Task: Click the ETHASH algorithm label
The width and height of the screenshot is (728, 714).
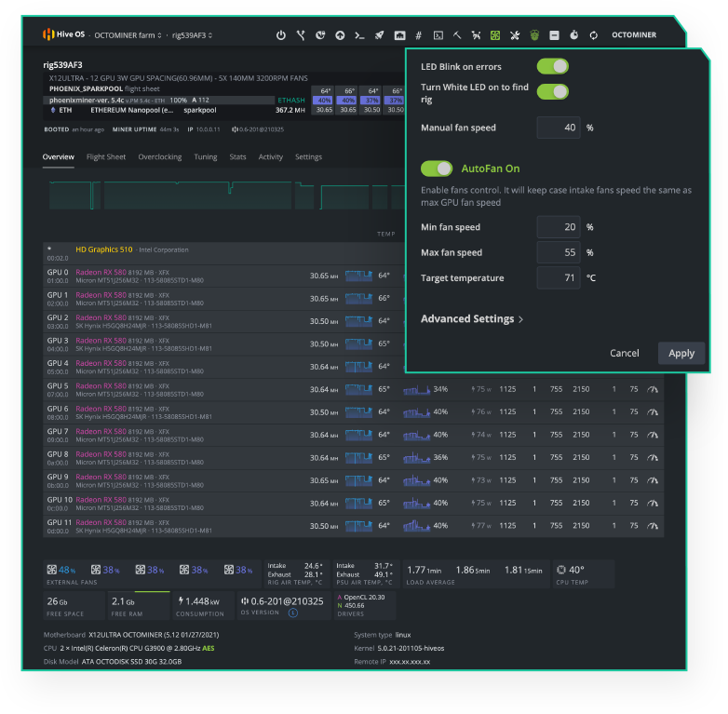Action: [x=291, y=101]
